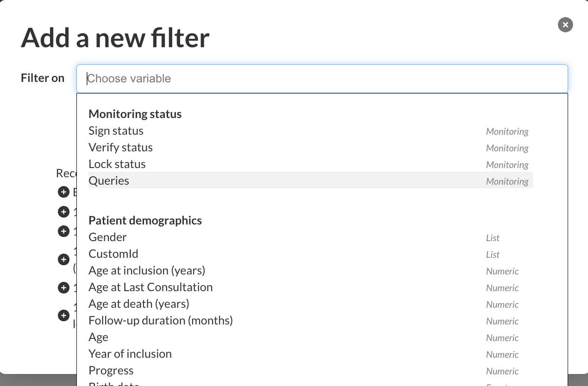
Task: Choose Year of inclusion option
Action: click(x=130, y=354)
